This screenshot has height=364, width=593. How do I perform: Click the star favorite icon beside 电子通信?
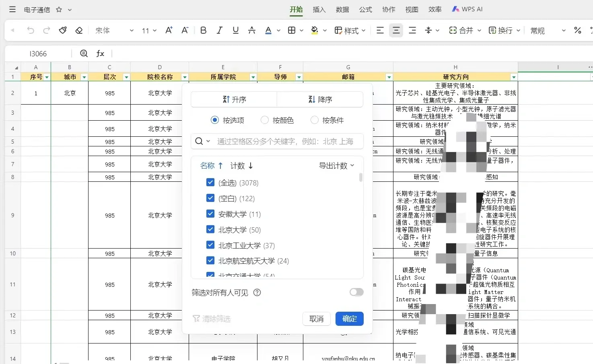coord(59,10)
